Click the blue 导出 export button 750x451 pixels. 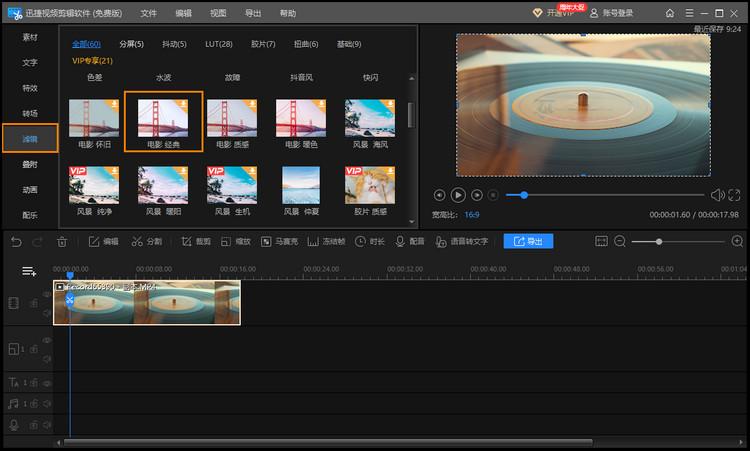pos(528,241)
